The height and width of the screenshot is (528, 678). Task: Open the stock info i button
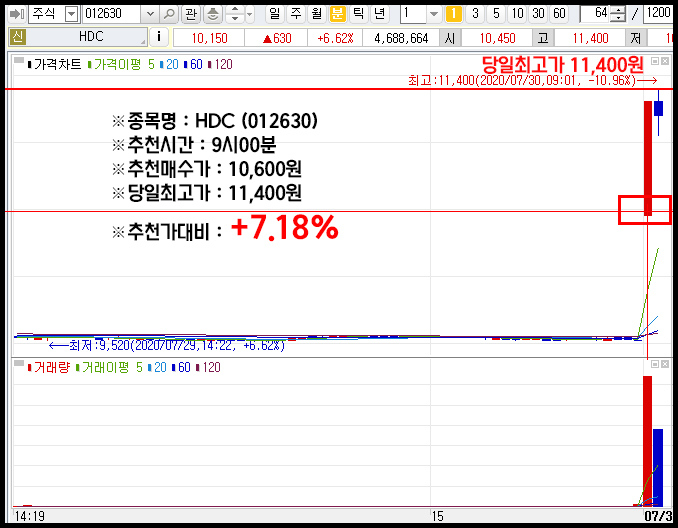[x=159, y=37]
